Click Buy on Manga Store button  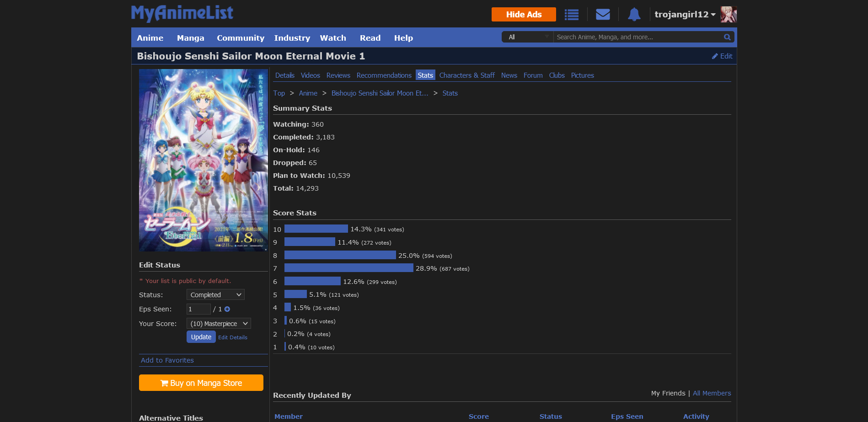[201, 383]
